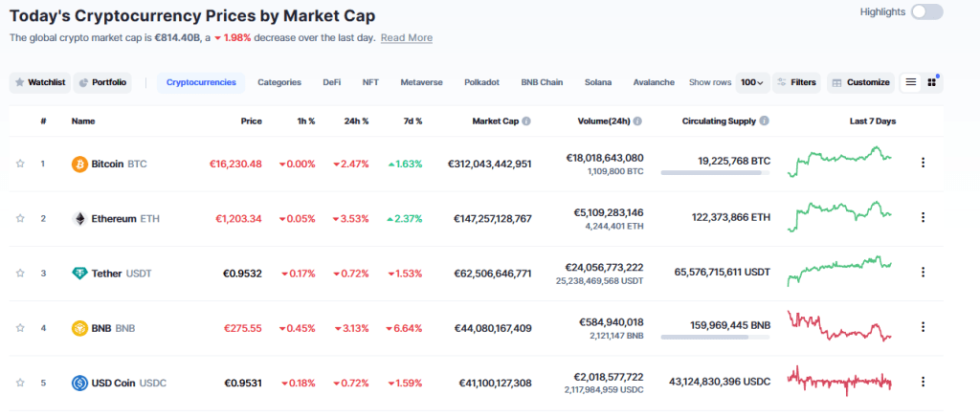Select the Categories tab

(279, 82)
